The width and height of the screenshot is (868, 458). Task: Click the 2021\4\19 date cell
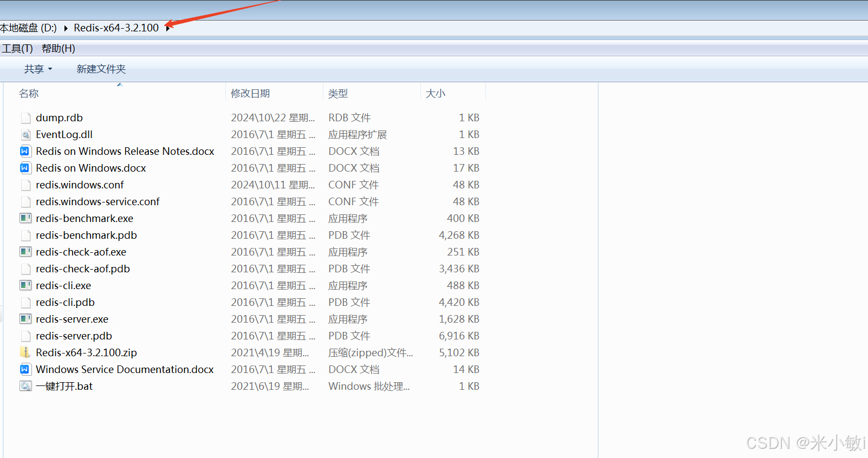click(x=270, y=353)
